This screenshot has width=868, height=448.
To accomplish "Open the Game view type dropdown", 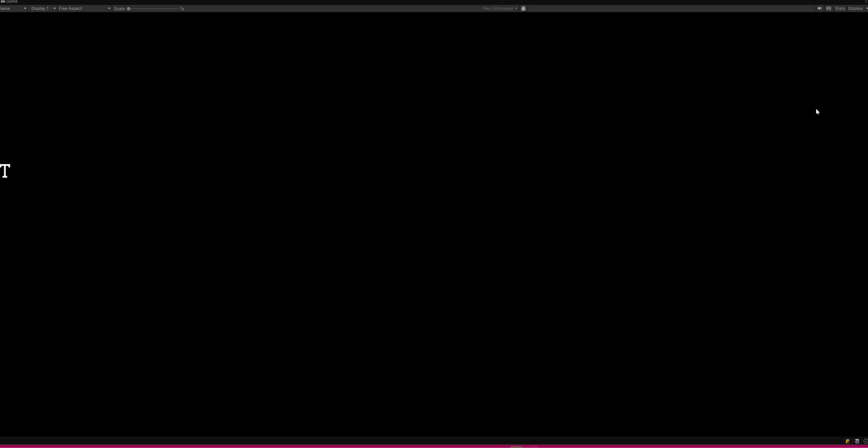I will (x=13, y=8).
